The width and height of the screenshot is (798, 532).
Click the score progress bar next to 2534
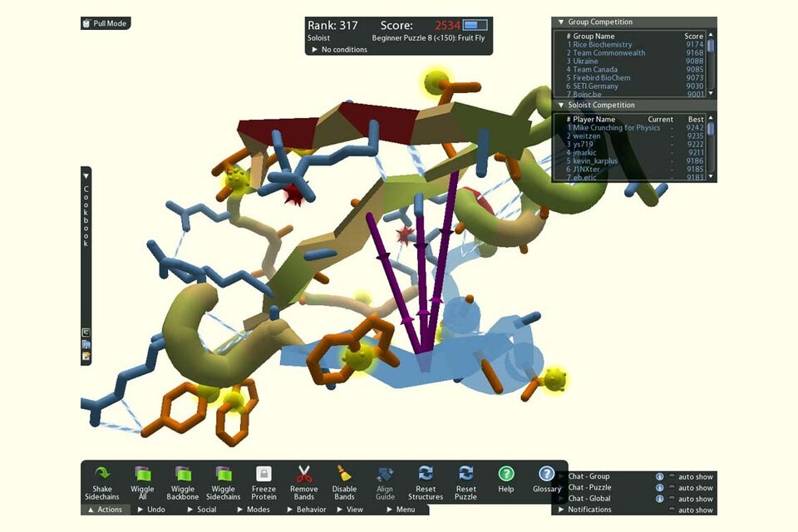475,25
